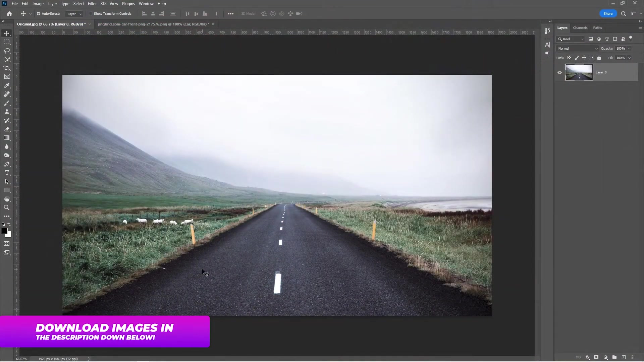Choose the Zoom tool in toolbar
The image size is (644, 362).
(7, 207)
